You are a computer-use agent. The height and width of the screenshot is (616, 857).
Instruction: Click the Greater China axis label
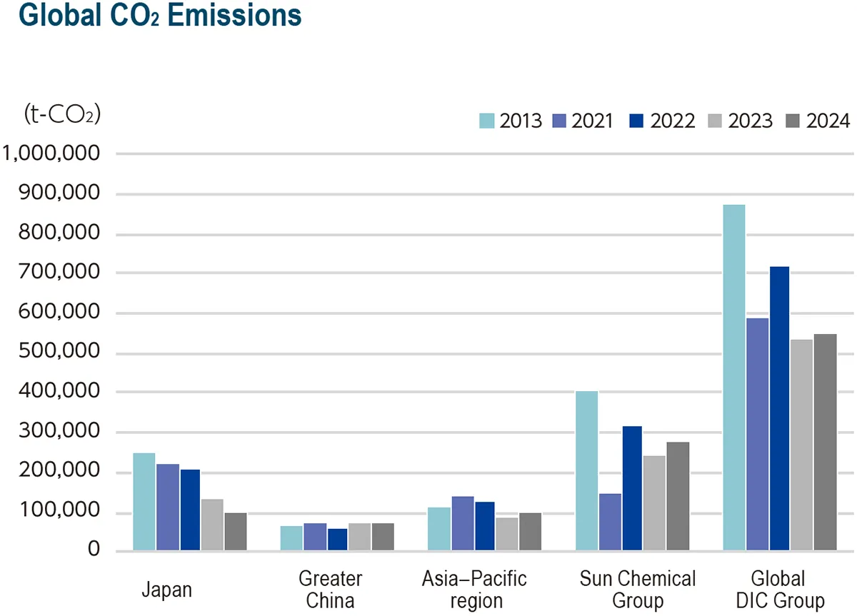tap(330, 589)
